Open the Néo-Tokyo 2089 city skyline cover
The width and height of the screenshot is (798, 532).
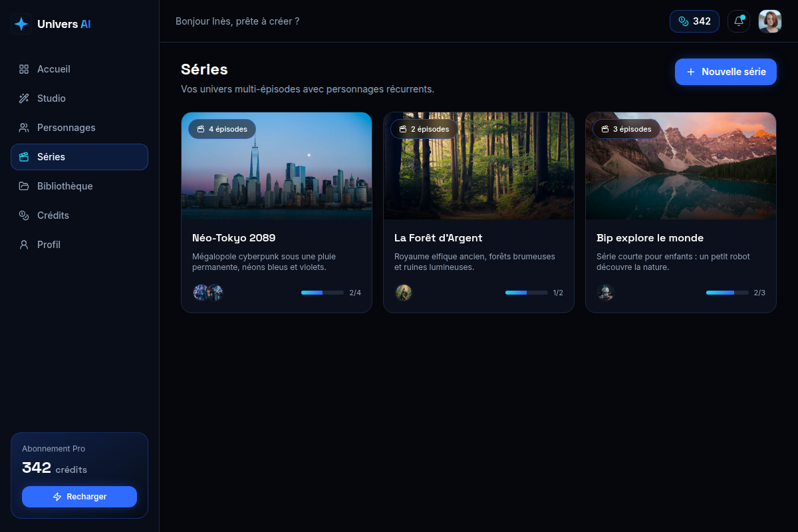pos(277,166)
